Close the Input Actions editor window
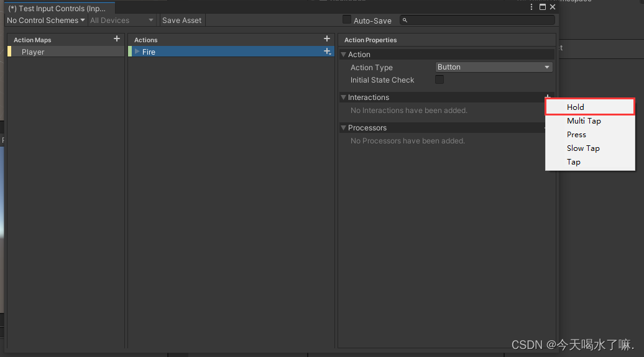Image resolution: width=644 pixels, height=357 pixels. click(553, 7)
